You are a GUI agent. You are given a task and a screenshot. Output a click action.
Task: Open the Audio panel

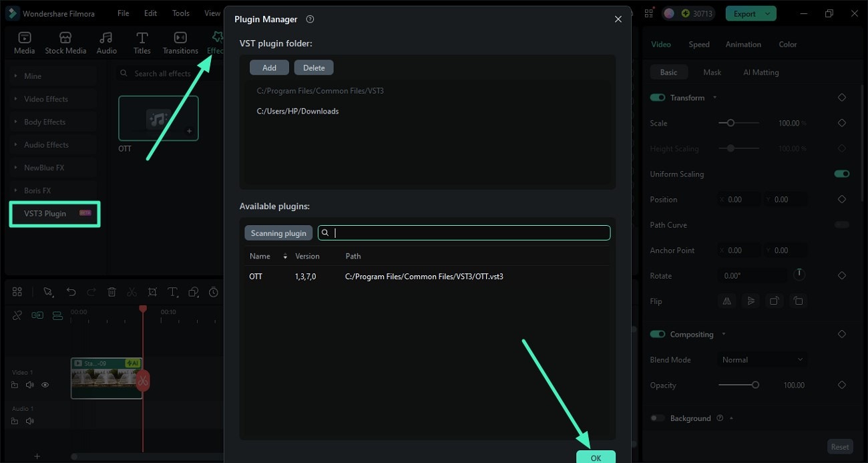coord(106,40)
